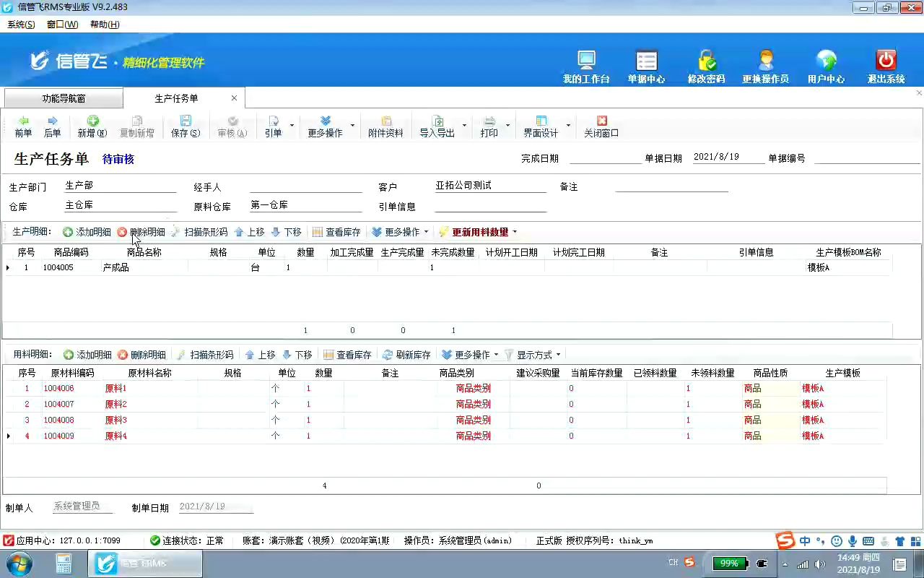The image size is (924, 578).
Task: Go to next record with 后单
Action: point(52,126)
